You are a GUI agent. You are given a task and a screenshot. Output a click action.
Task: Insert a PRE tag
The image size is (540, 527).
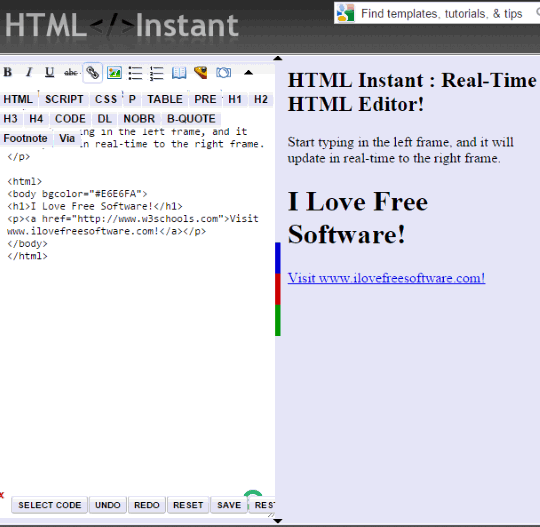[x=205, y=99]
